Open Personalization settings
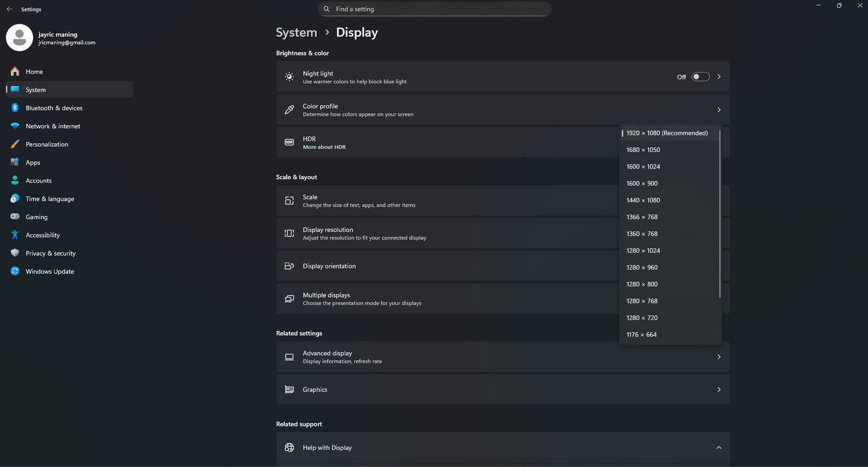The width and height of the screenshot is (868, 467). pos(47,144)
